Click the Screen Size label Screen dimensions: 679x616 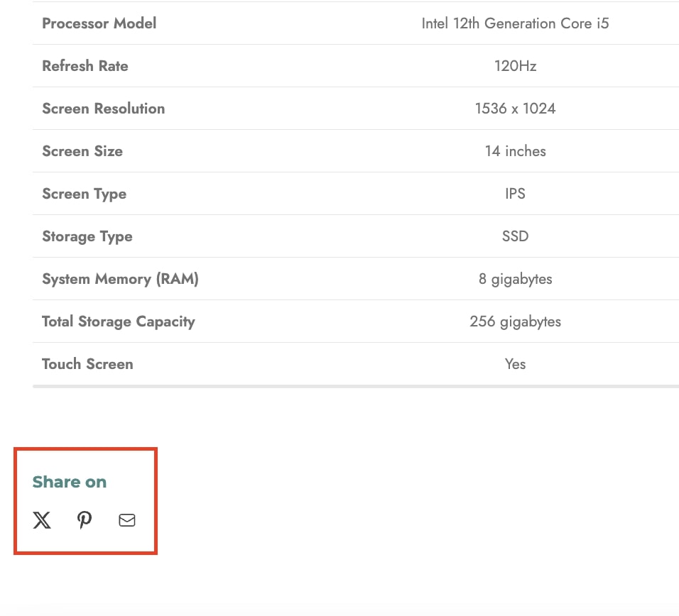point(82,151)
